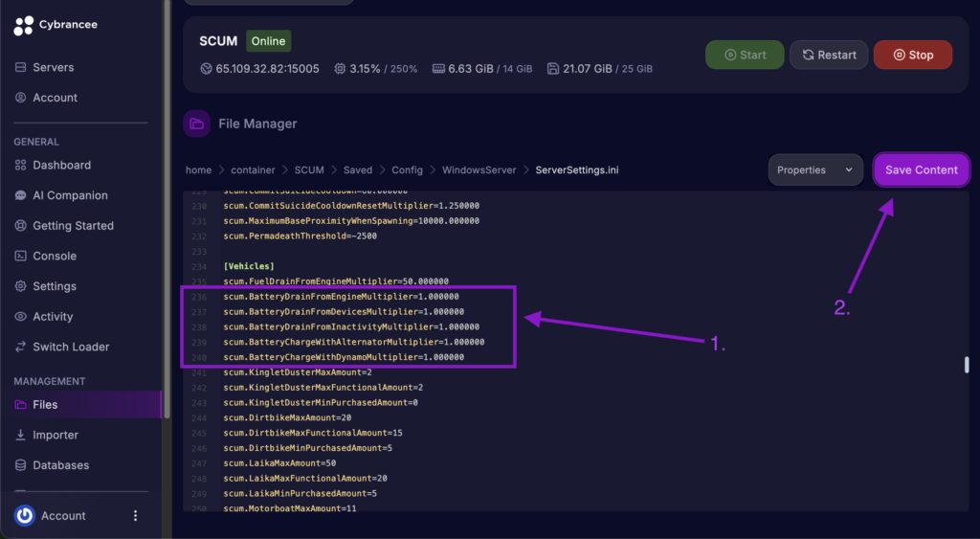Click line scum.DirtbikeMaxAmount=20

point(287,417)
